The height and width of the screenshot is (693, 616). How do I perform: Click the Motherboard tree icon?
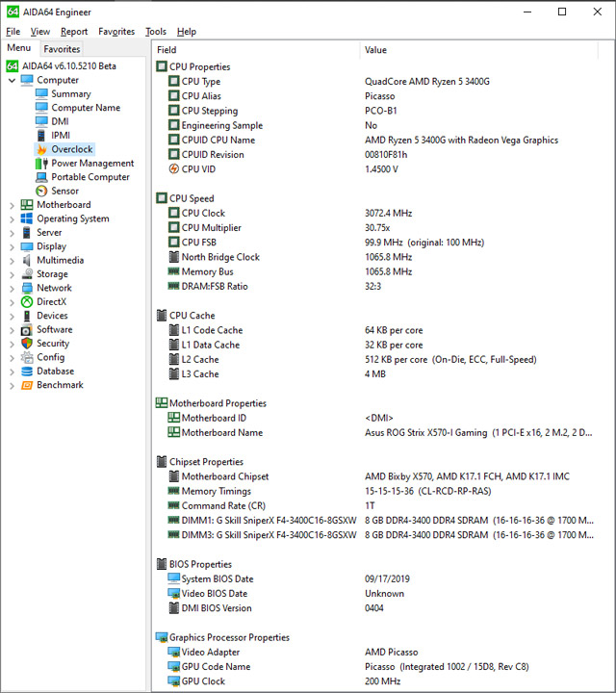click(x=27, y=205)
